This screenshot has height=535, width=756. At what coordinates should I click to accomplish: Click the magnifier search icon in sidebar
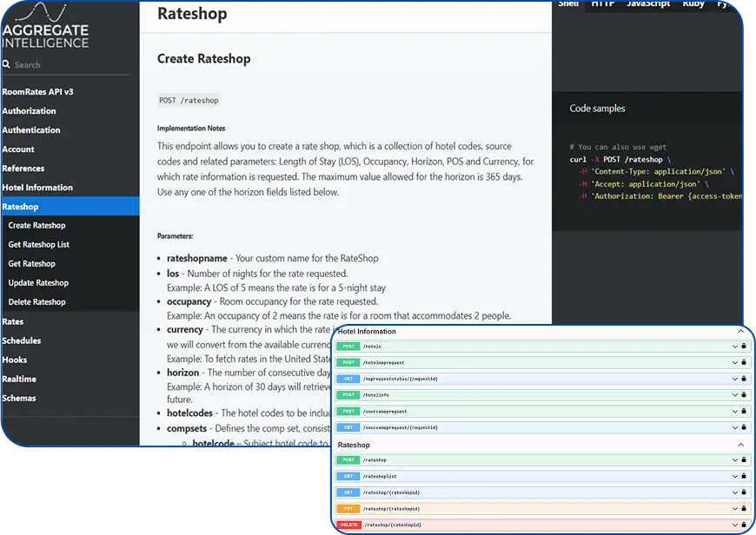tap(6, 64)
